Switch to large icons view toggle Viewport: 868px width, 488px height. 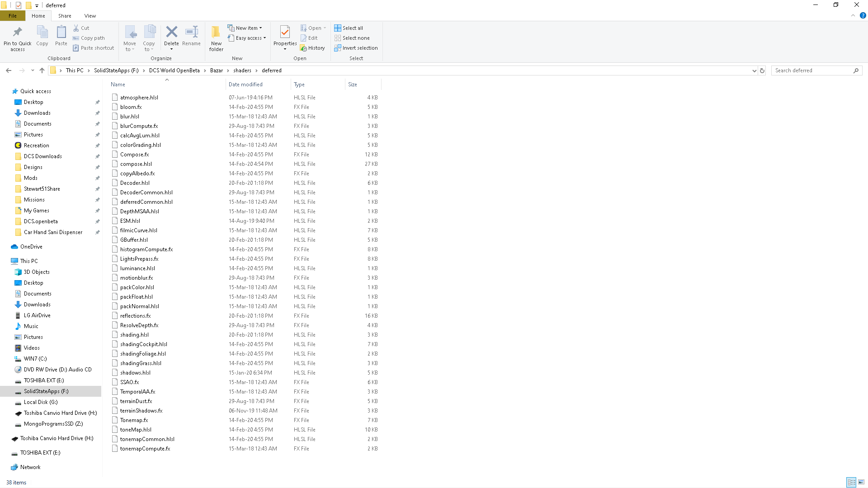[x=861, y=482]
